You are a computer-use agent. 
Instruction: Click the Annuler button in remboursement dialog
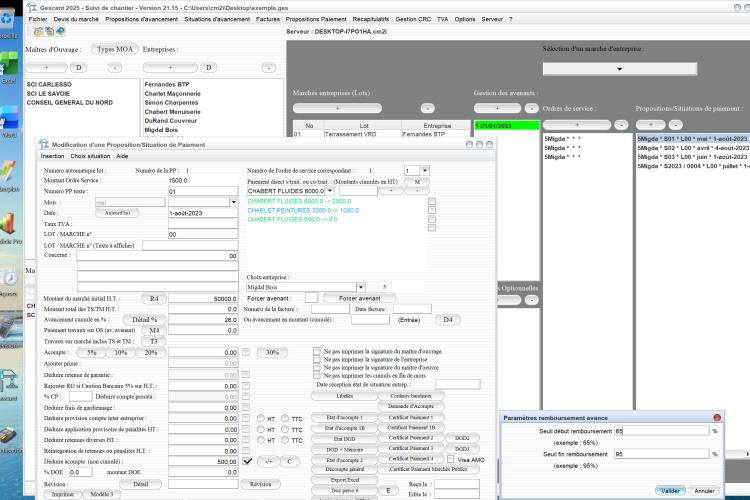pos(704,490)
